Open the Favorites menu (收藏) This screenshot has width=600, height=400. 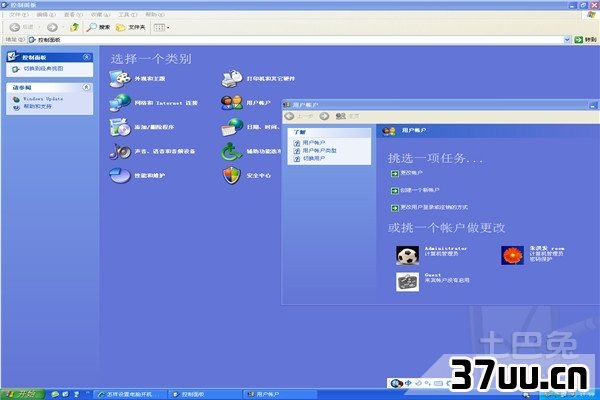click(100, 15)
